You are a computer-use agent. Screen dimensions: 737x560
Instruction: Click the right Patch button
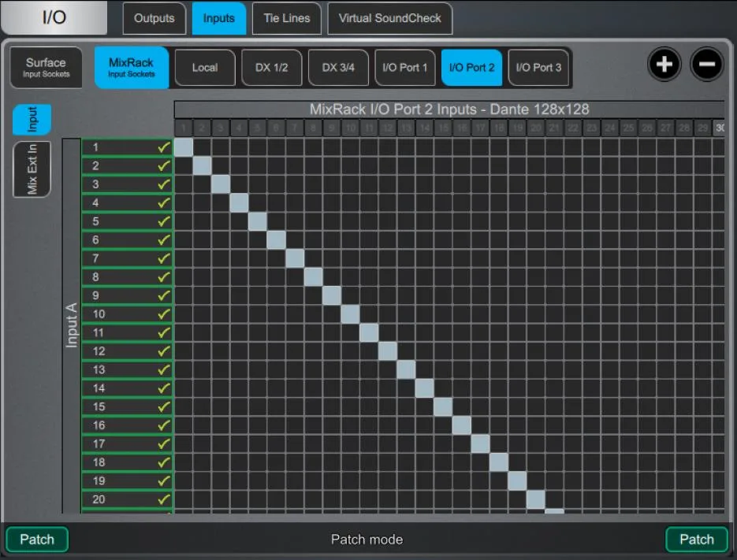tap(697, 540)
